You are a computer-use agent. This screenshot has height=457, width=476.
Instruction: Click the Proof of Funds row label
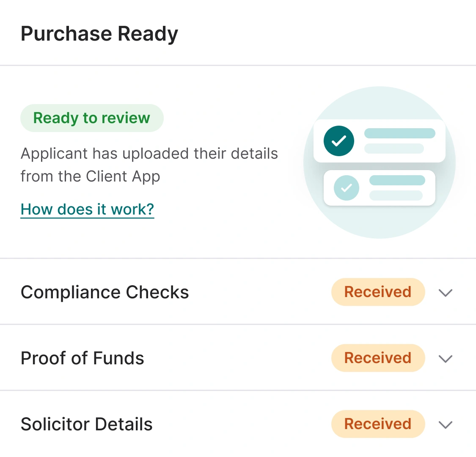pos(82,358)
